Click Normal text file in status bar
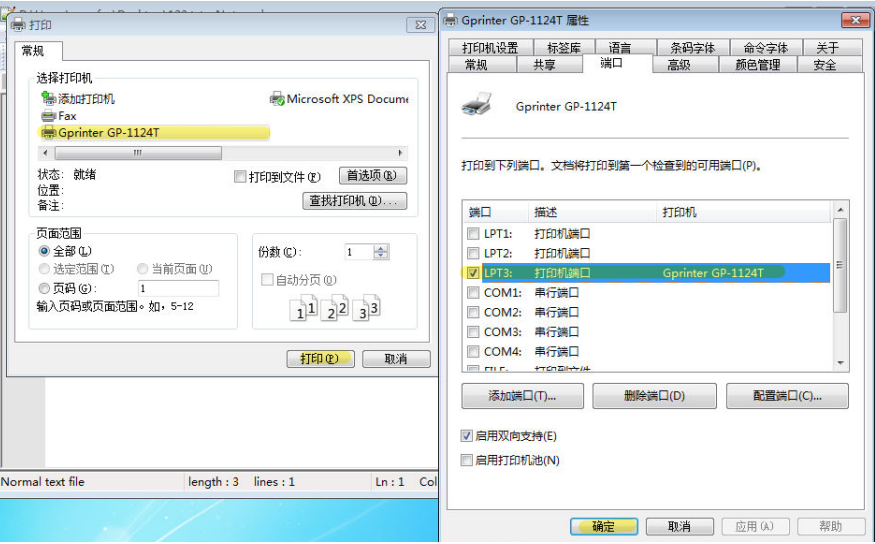The height and width of the screenshot is (544, 875). [x=42, y=482]
